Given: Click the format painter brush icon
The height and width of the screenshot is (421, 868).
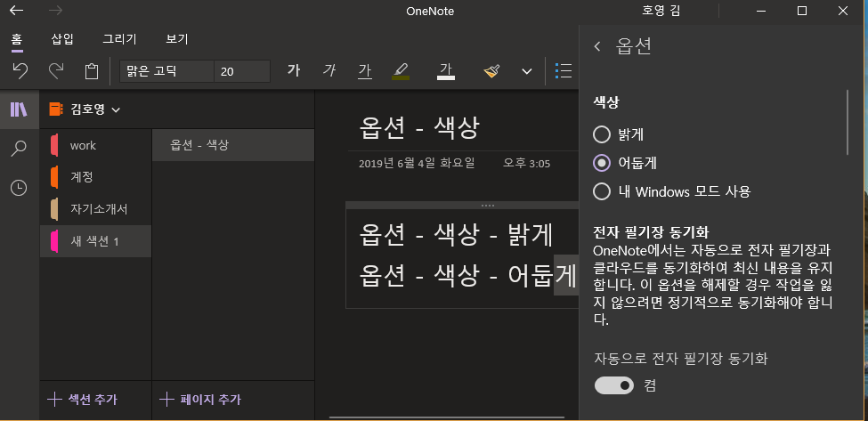Looking at the screenshot, I should click(x=491, y=71).
